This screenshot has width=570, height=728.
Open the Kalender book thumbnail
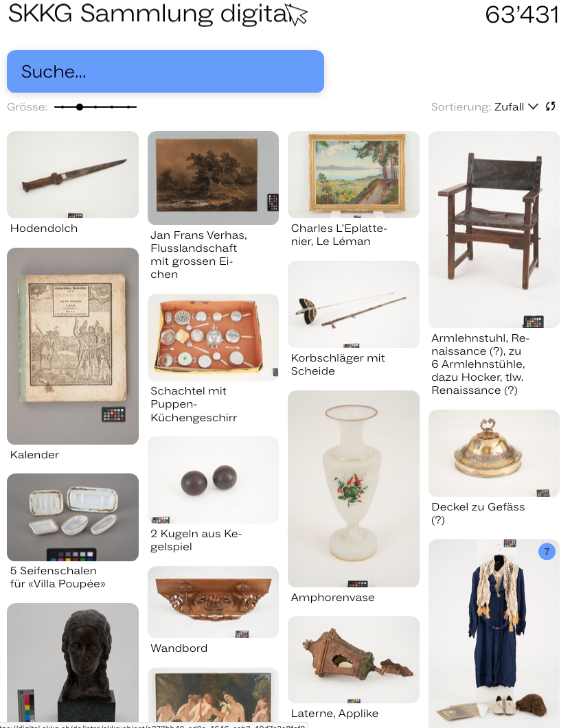point(73,346)
